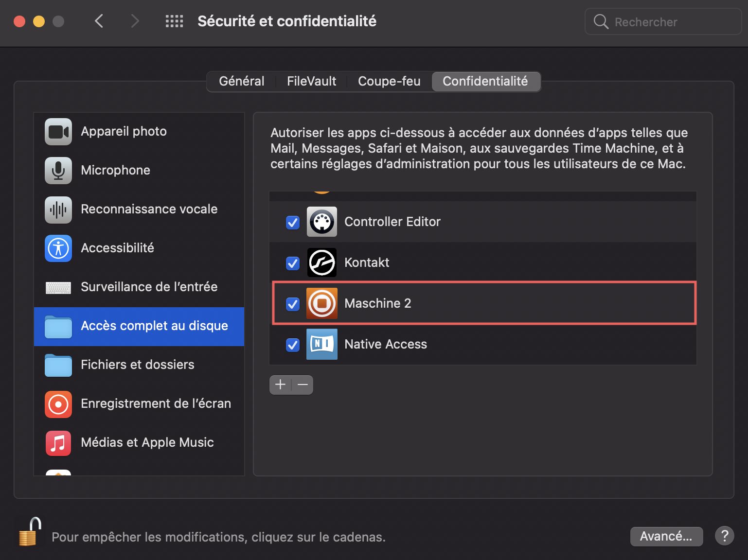Screen dimensions: 748x560
Task: Switch to the FileVault tab
Action: (x=312, y=81)
